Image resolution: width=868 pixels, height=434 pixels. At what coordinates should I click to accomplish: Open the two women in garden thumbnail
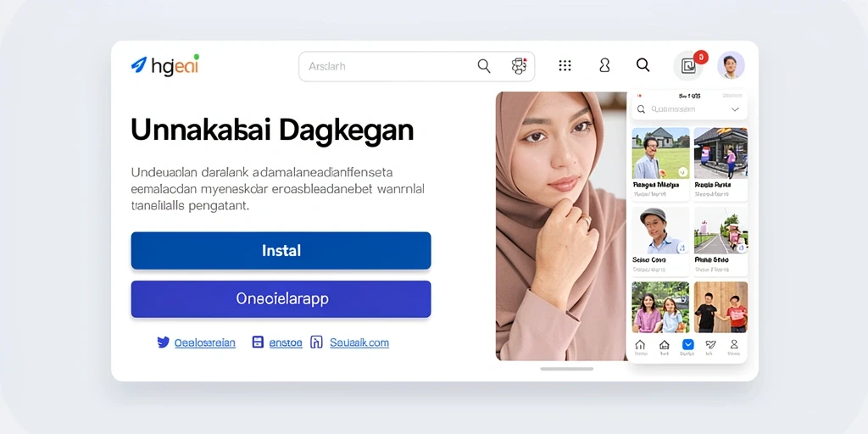pyautogui.click(x=660, y=307)
